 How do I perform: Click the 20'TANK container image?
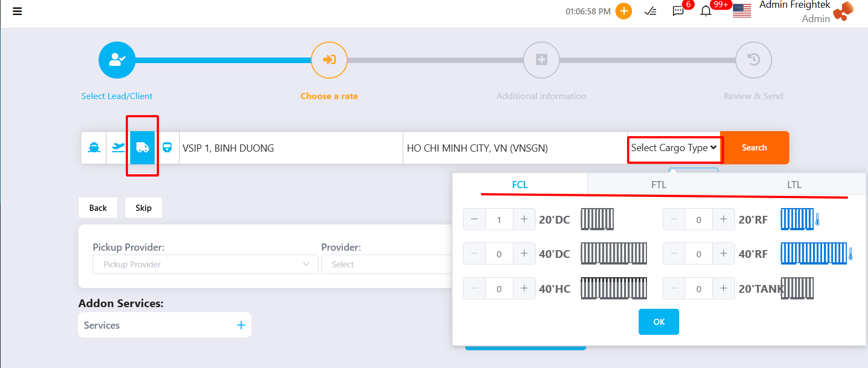[x=797, y=288]
